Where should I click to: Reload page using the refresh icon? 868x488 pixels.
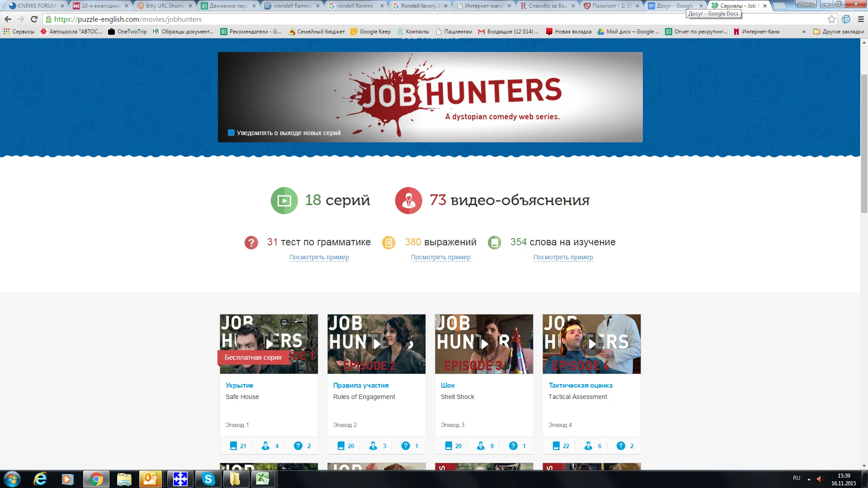point(34,19)
